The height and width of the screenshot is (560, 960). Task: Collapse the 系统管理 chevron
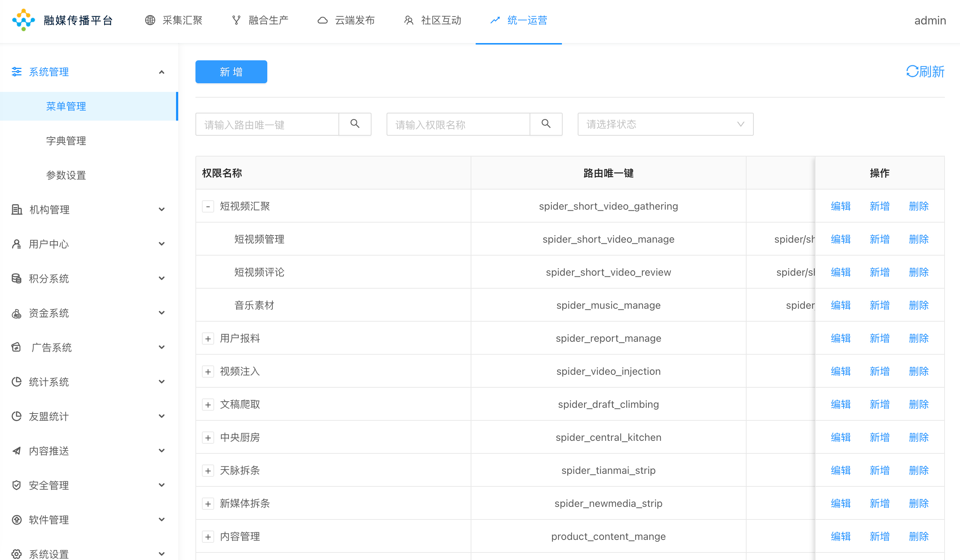point(162,72)
